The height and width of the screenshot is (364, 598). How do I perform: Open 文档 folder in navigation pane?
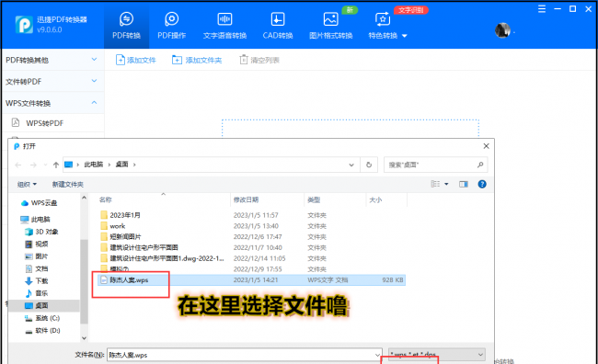(37, 268)
